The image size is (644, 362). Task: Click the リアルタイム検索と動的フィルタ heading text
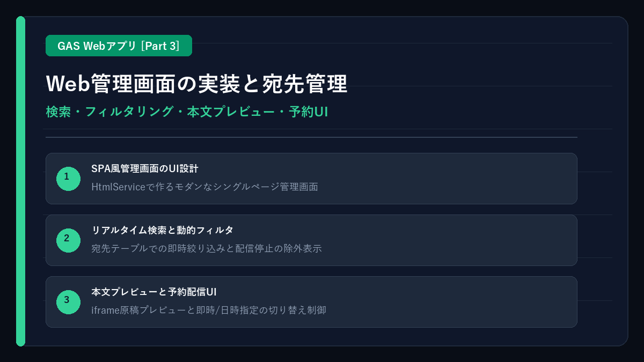pos(163,231)
